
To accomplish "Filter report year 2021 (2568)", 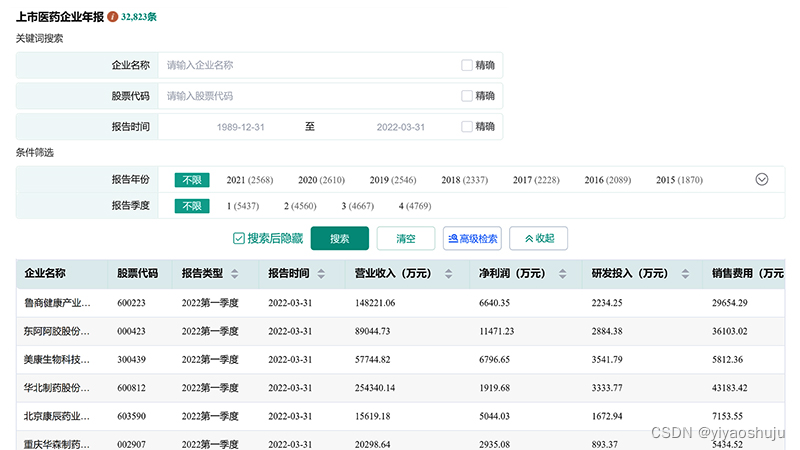I will (249, 180).
